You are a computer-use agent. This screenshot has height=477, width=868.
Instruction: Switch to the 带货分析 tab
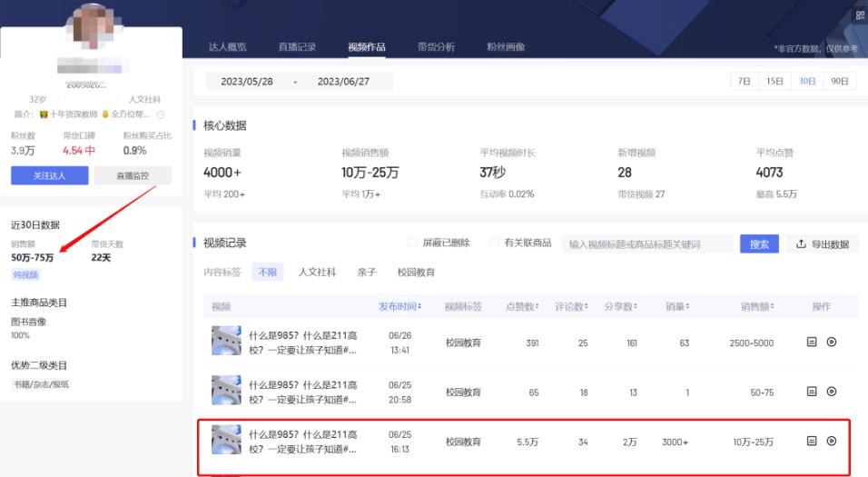click(436, 47)
